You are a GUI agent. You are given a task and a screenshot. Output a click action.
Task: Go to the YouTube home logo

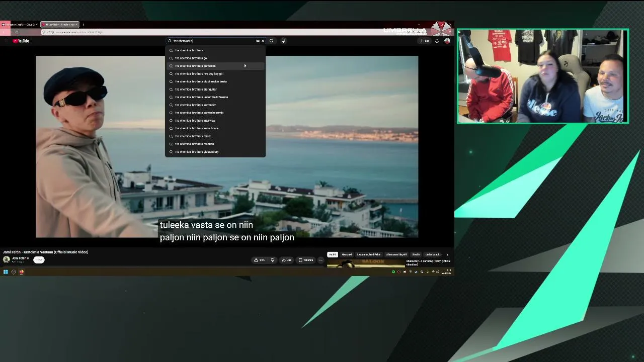pyautogui.click(x=21, y=41)
